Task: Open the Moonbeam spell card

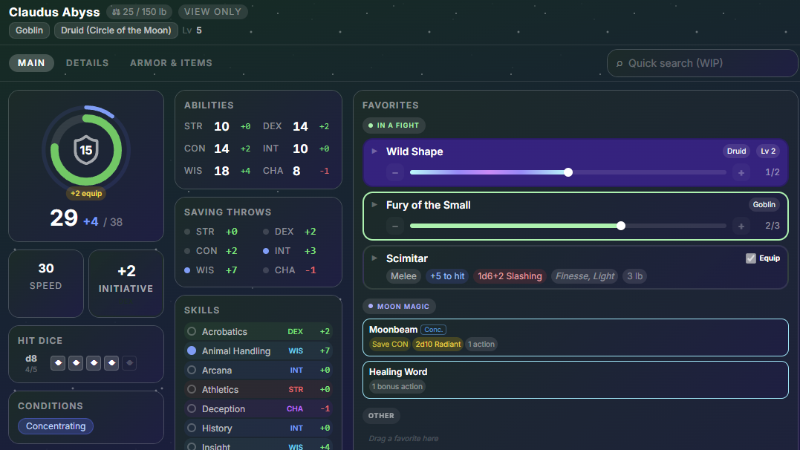Action: point(576,337)
